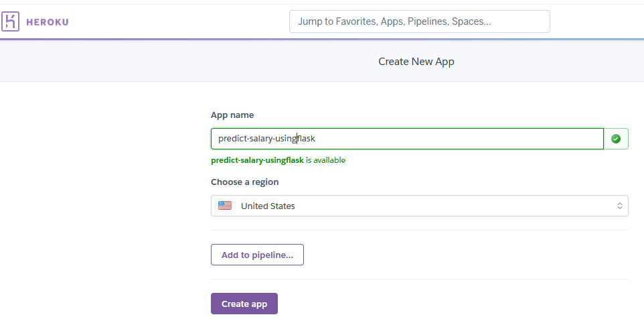Click the green 'is available' message text
The image size is (644, 319).
pyautogui.click(x=326, y=160)
